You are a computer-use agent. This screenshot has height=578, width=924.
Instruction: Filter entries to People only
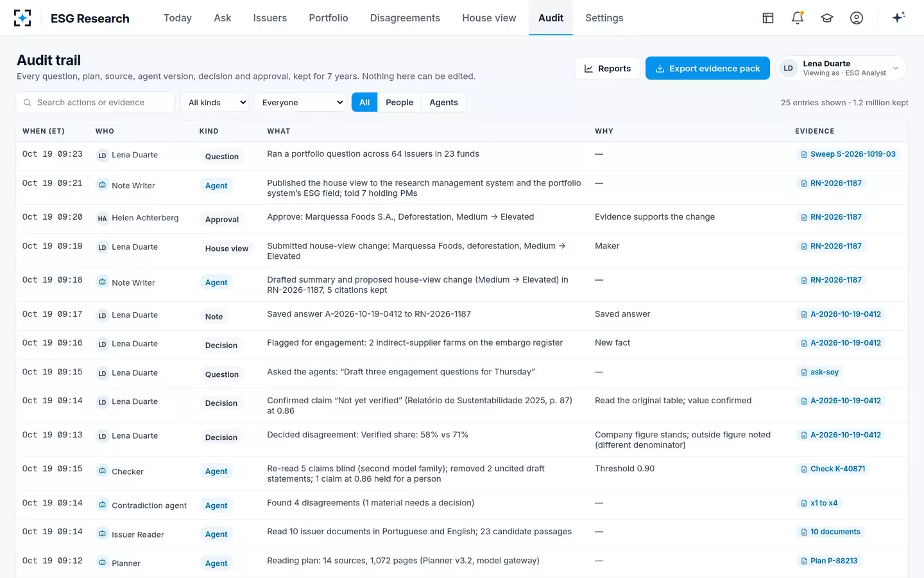point(399,103)
